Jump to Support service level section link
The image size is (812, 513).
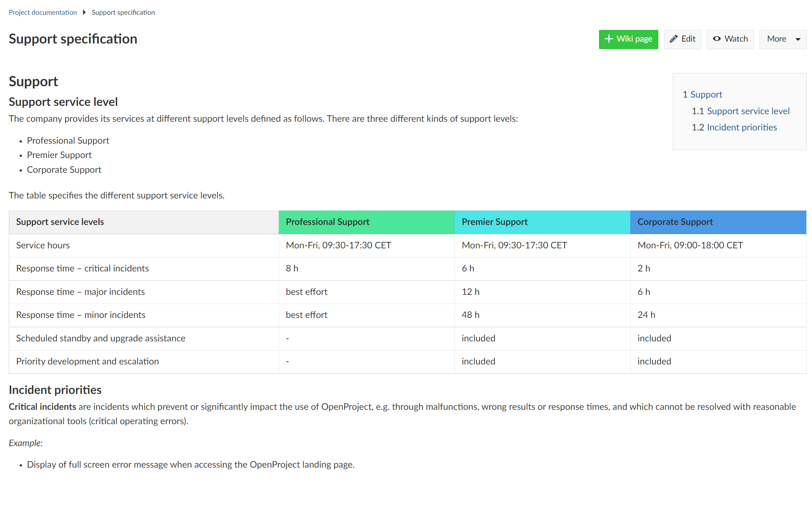click(748, 111)
